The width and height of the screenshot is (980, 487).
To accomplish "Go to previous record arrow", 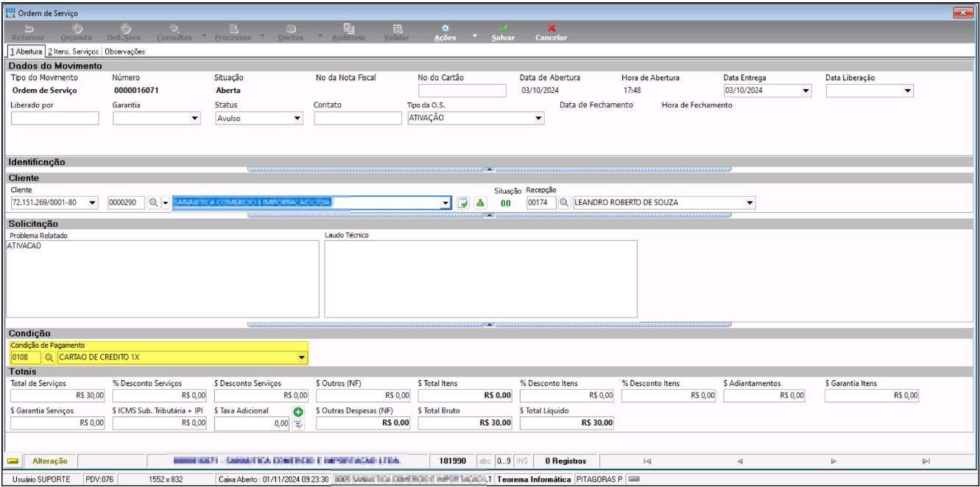I will 739,461.
